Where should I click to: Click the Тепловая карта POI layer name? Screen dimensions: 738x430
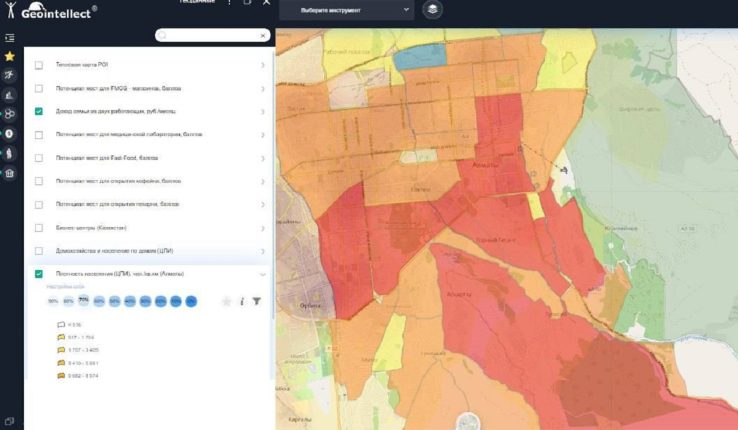click(x=82, y=64)
